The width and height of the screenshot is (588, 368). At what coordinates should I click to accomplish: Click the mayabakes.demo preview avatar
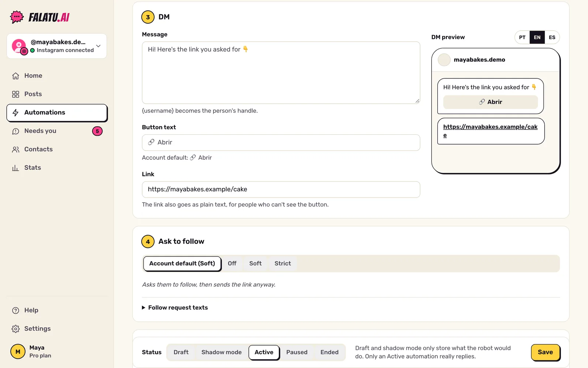[444, 60]
